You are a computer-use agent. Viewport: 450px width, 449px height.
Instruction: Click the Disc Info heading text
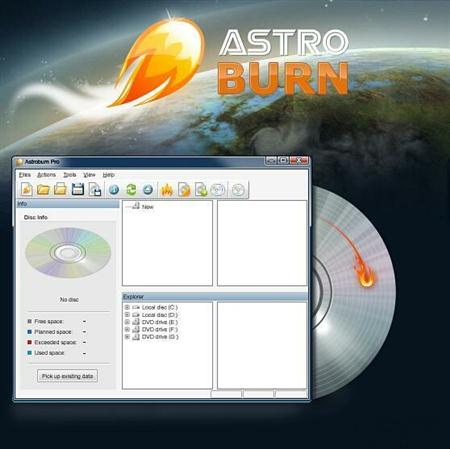[x=36, y=217]
